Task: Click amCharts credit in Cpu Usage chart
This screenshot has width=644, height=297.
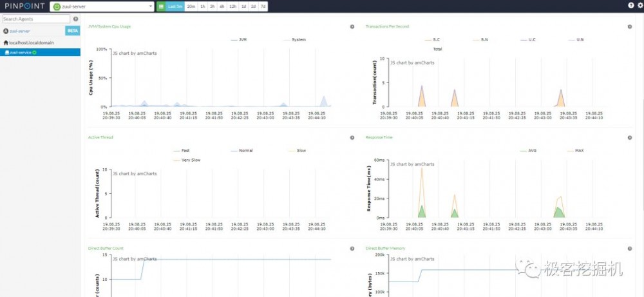Action: click(135, 53)
